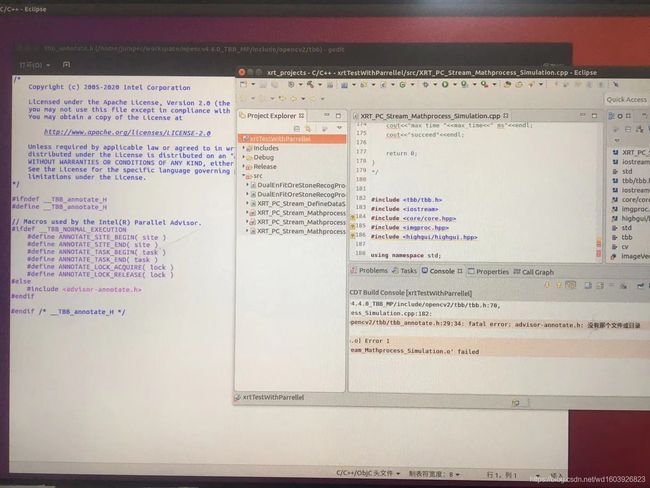Click the Search flashlight toolbar icon
The image size is (650, 488).
(x=531, y=85)
